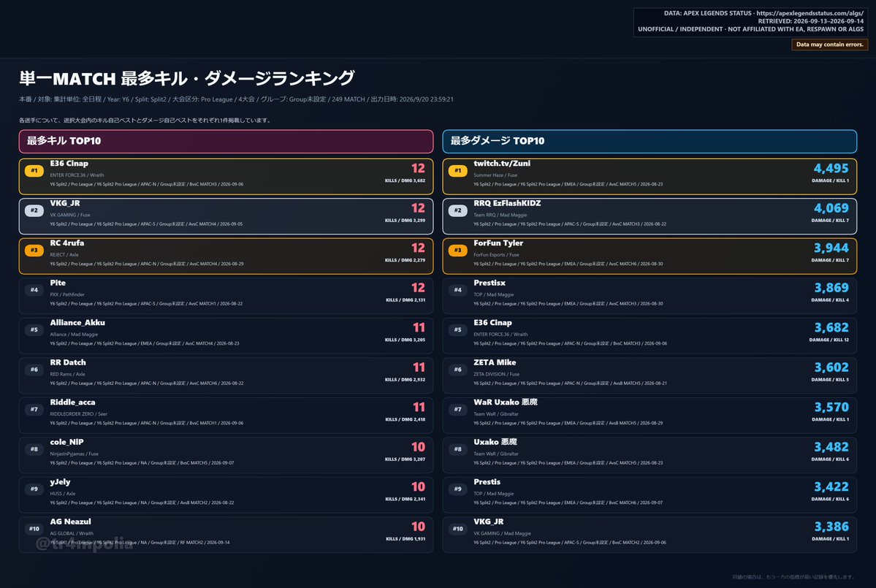Click the cole_NIP player name
This screenshot has width=876, height=588.
tap(66, 442)
